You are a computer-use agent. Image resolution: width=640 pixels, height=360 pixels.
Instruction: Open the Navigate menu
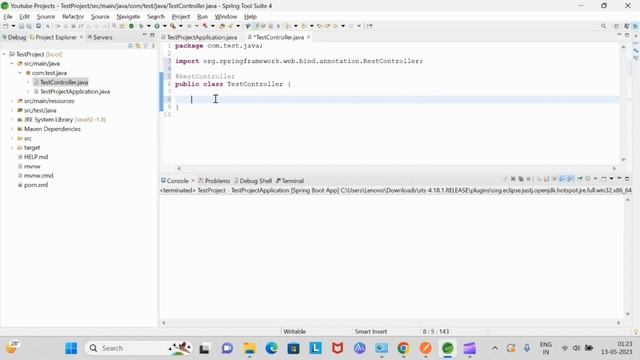click(x=128, y=17)
